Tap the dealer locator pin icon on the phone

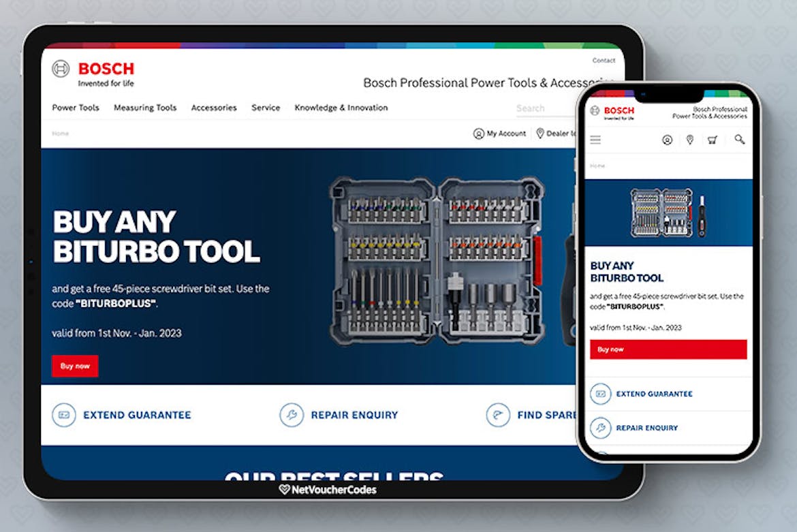click(689, 140)
